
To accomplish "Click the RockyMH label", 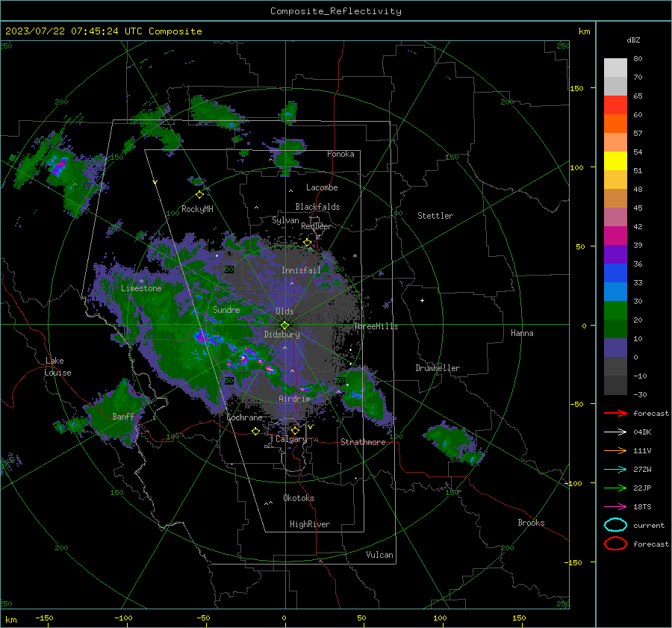I will click(x=197, y=209).
